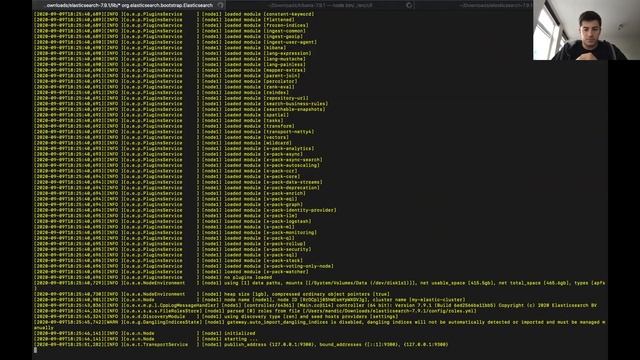Screen dimensions: 640x360
Task: Click the log text 'no plugins loaded'
Action: tap(248, 278)
